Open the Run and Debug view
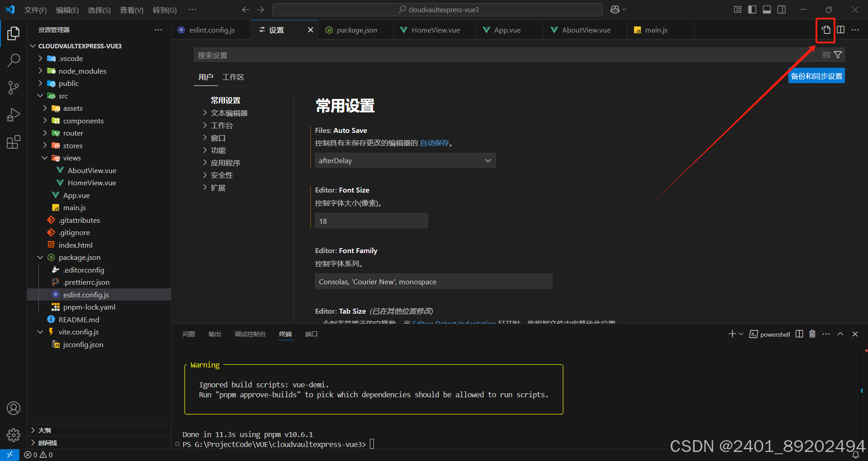868x461 pixels. pos(13,115)
